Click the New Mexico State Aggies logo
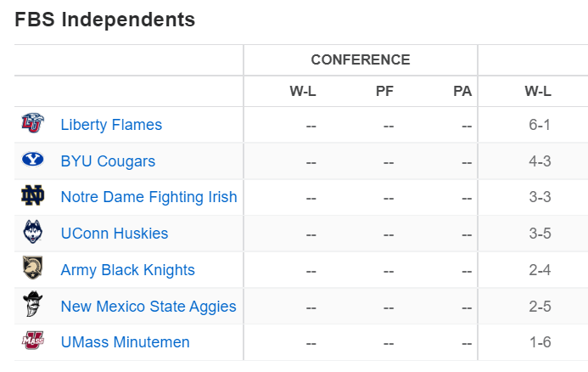The width and height of the screenshot is (588, 372). coord(33,306)
